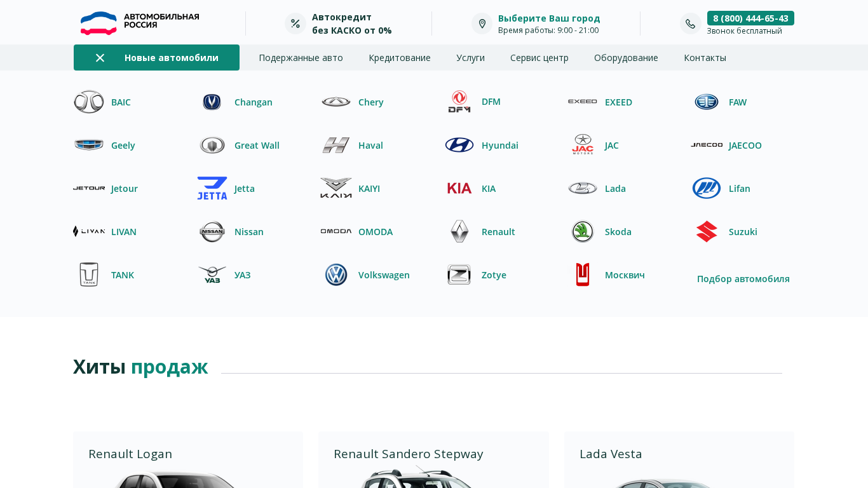Image resolution: width=868 pixels, height=488 pixels.
Task: Click the Geely brand logo icon
Action: pos(89,145)
